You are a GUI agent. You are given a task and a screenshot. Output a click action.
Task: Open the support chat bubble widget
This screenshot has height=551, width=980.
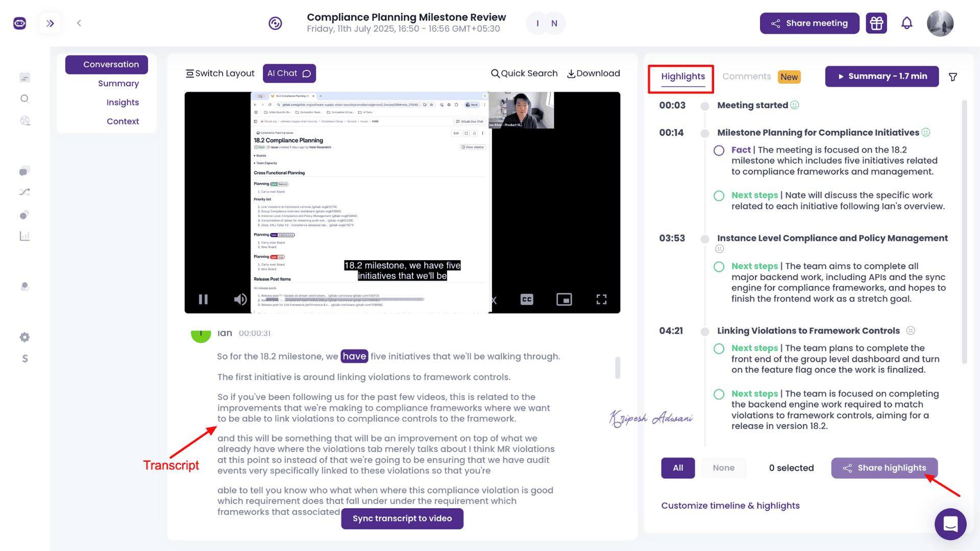click(950, 524)
